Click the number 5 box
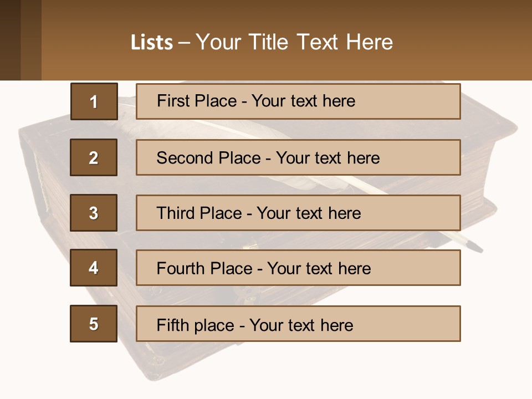Viewport: 532px width, 399px height. [x=94, y=324]
